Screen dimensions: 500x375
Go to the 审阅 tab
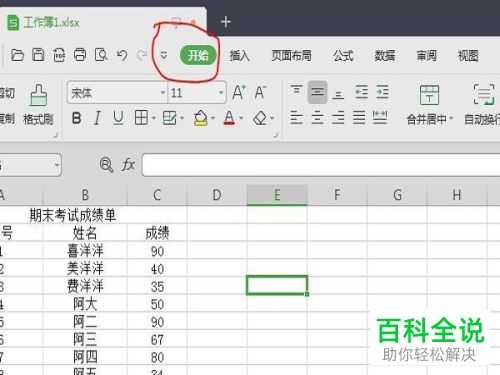(426, 56)
